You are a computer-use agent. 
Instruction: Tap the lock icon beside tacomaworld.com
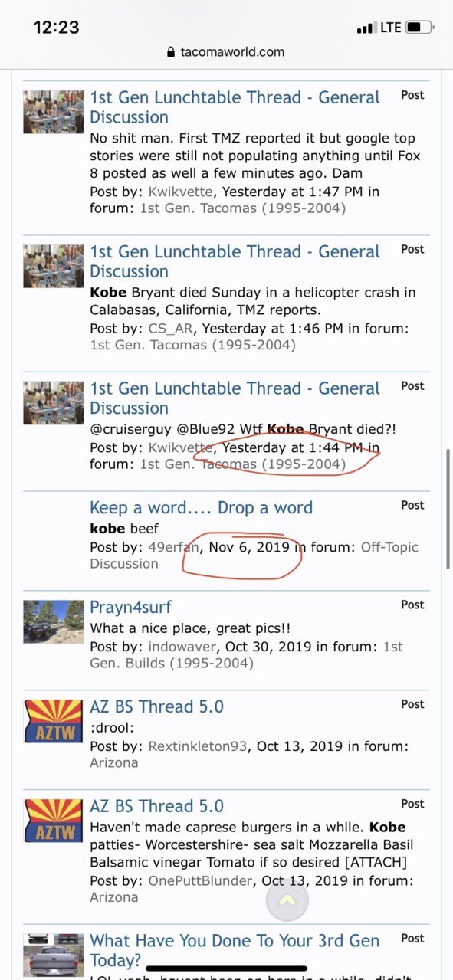[170, 52]
